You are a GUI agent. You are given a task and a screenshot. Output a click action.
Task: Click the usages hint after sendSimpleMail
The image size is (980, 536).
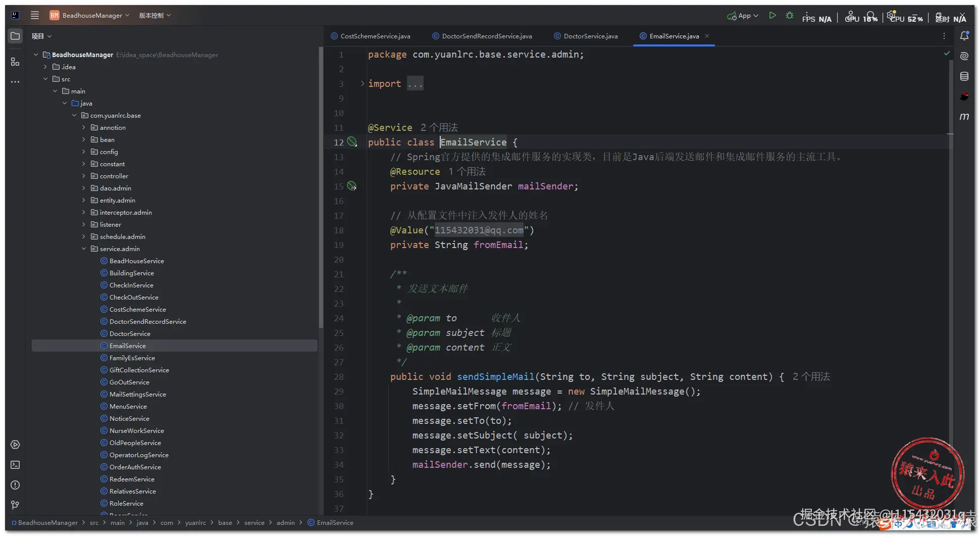click(x=811, y=376)
